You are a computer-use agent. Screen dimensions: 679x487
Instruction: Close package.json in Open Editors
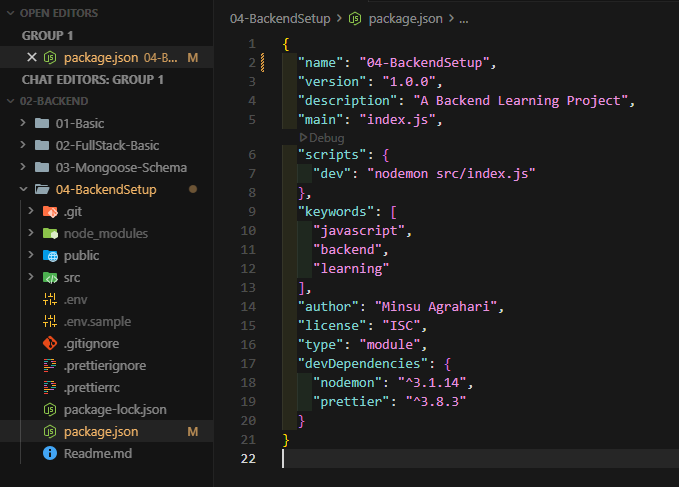[32, 57]
